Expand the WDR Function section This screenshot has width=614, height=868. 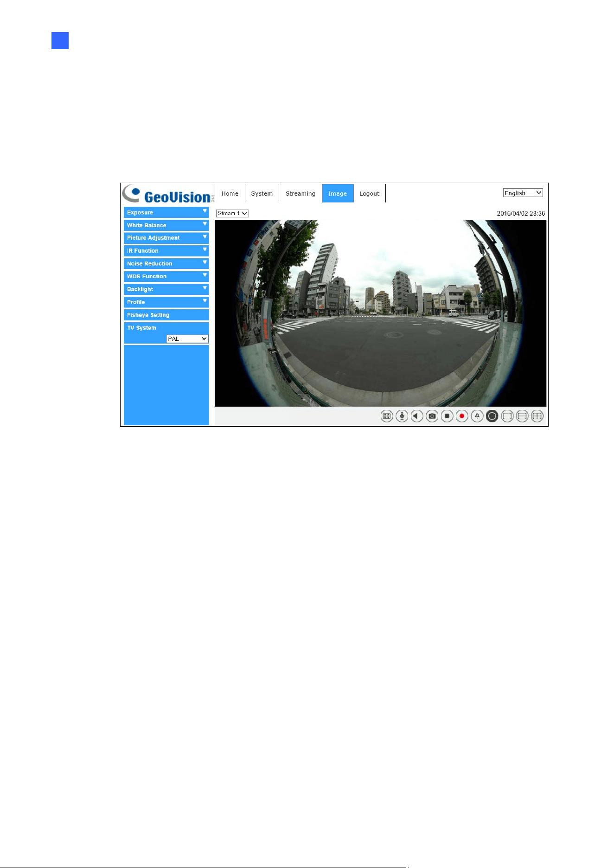click(166, 276)
